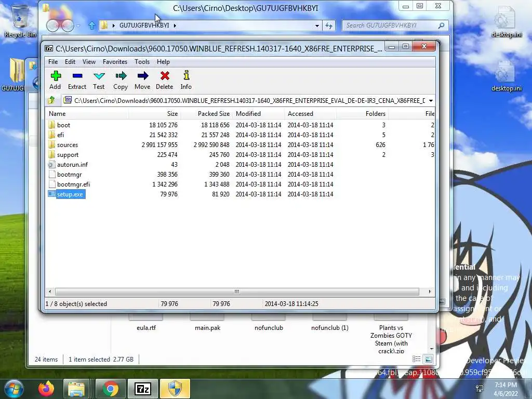Open the Help menu
This screenshot has height=399, width=532.
click(x=163, y=62)
